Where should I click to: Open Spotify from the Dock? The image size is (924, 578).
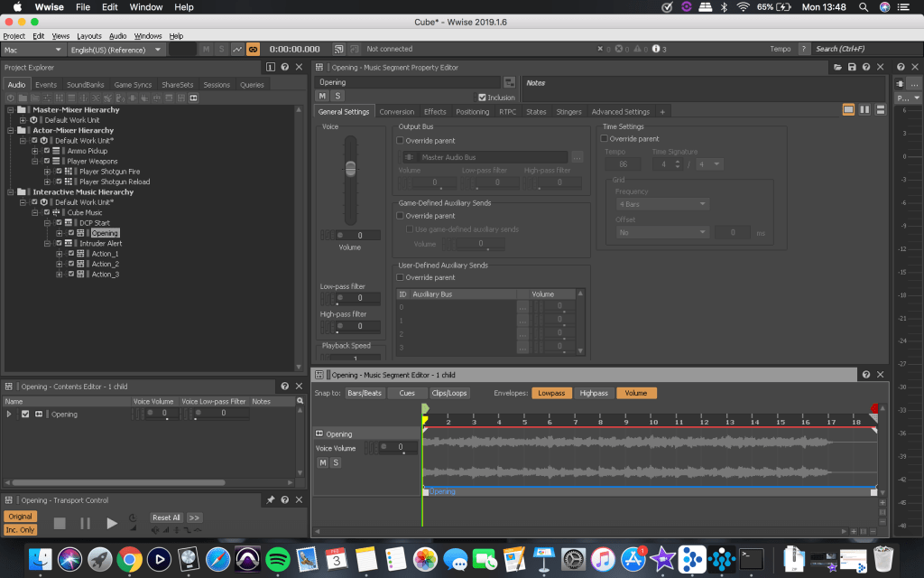277,559
